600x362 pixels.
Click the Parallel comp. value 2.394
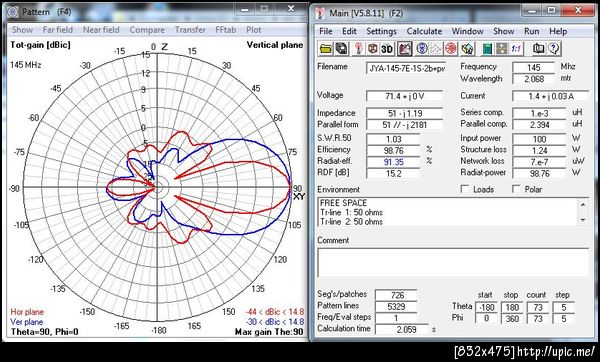(x=539, y=125)
